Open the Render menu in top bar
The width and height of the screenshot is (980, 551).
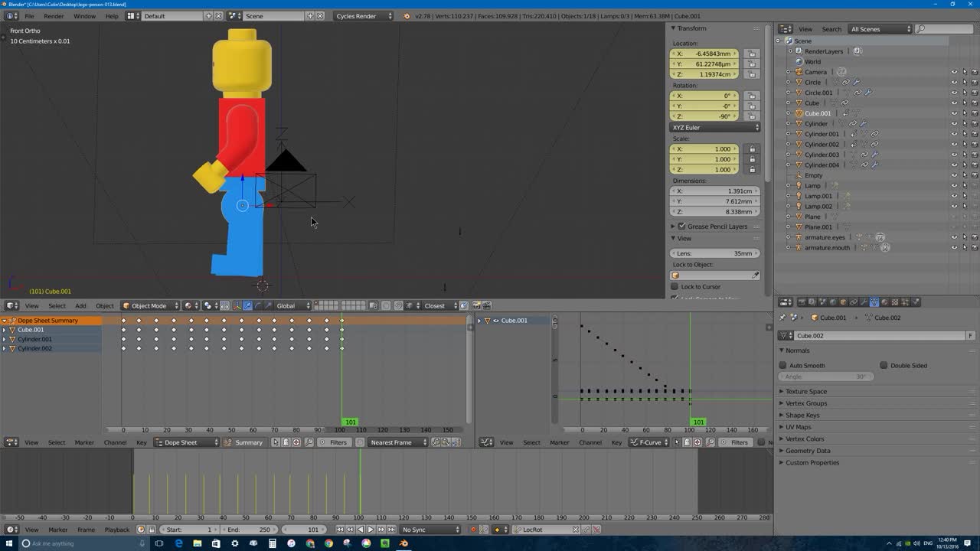tap(54, 16)
